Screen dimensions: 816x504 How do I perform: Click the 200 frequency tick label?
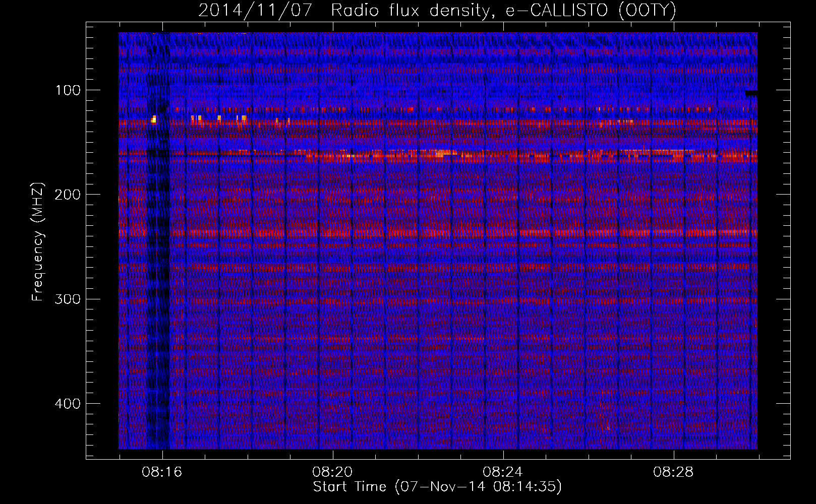pos(68,195)
